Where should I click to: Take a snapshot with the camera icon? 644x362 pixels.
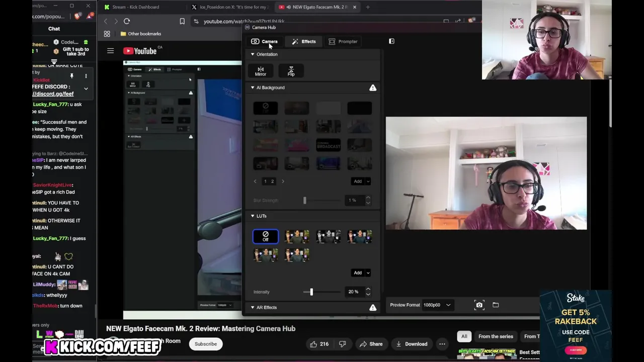479,305
